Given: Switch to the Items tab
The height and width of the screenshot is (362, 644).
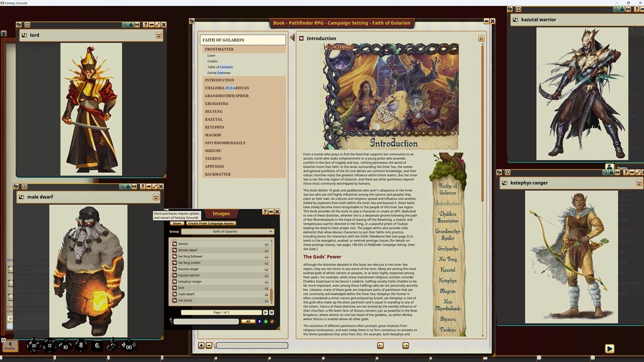Looking at the screenshot, I should pyautogui.click(x=622, y=168).
